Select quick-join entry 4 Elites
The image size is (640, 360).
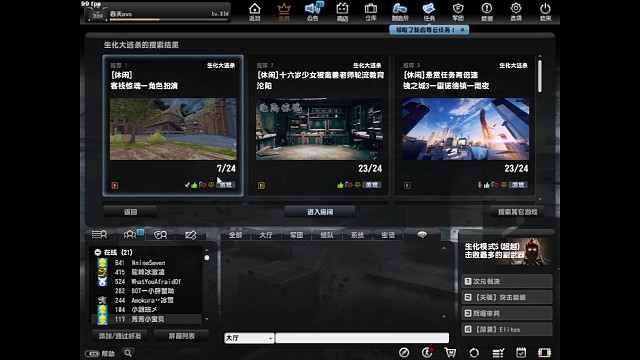pos(507,329)
